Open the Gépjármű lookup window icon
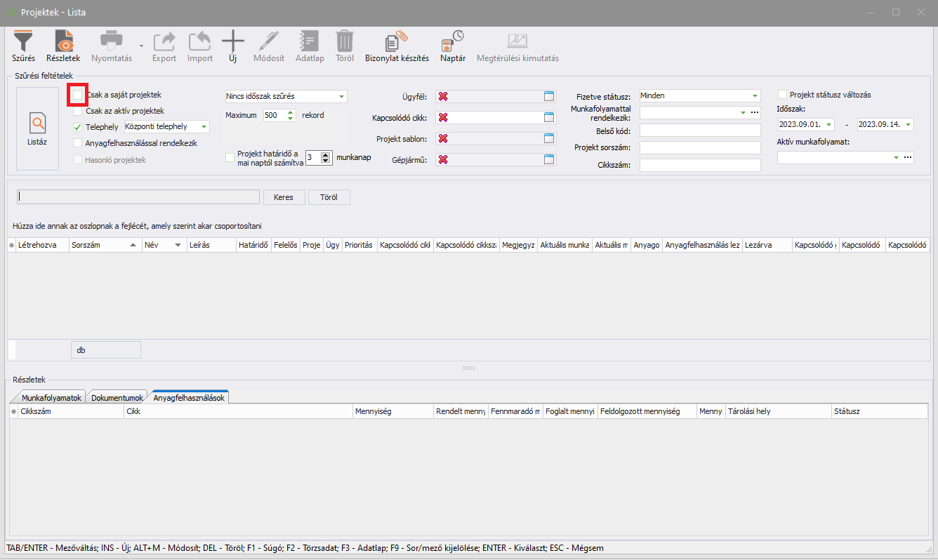 click(549, 160)
